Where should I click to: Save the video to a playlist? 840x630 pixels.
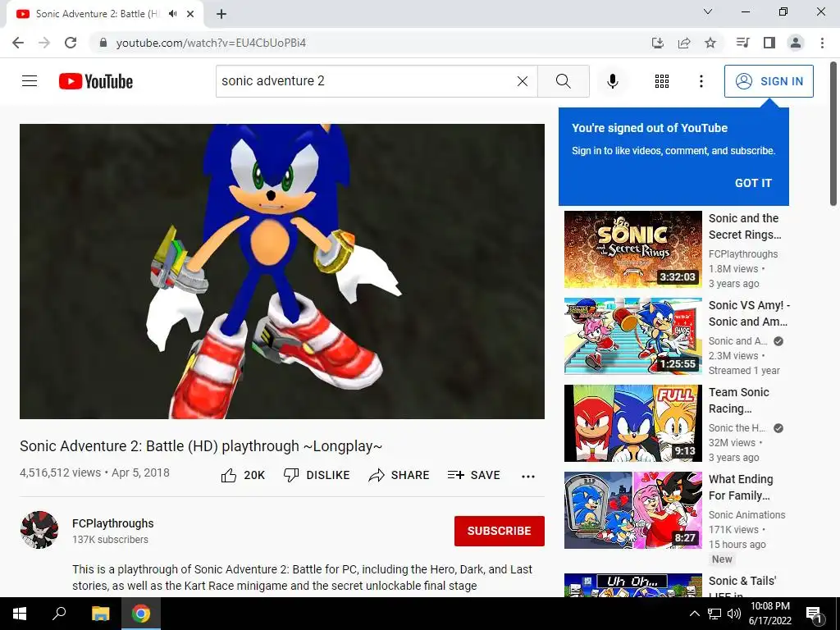tap(474, 475)
